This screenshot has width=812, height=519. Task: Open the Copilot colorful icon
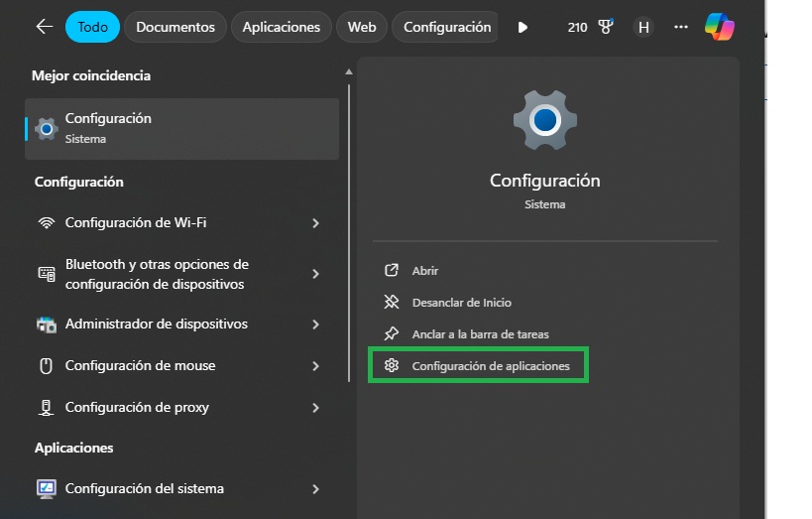(720, 27)
